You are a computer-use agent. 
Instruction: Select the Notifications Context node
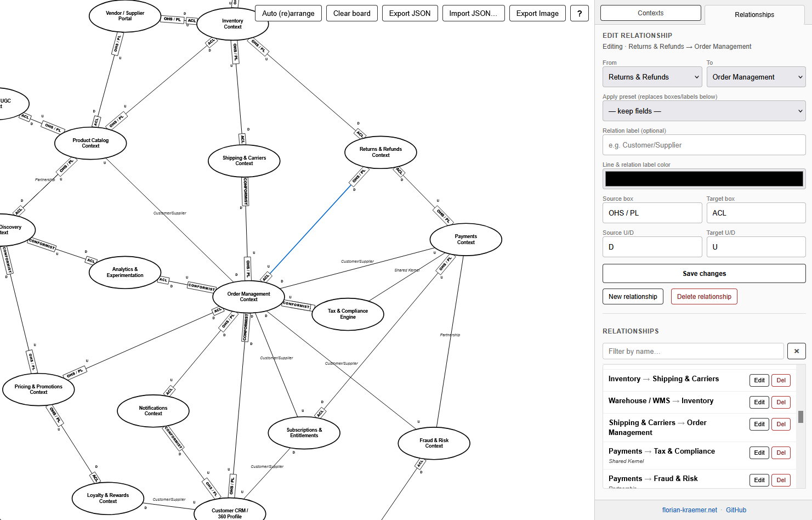[x=153, y=411]
